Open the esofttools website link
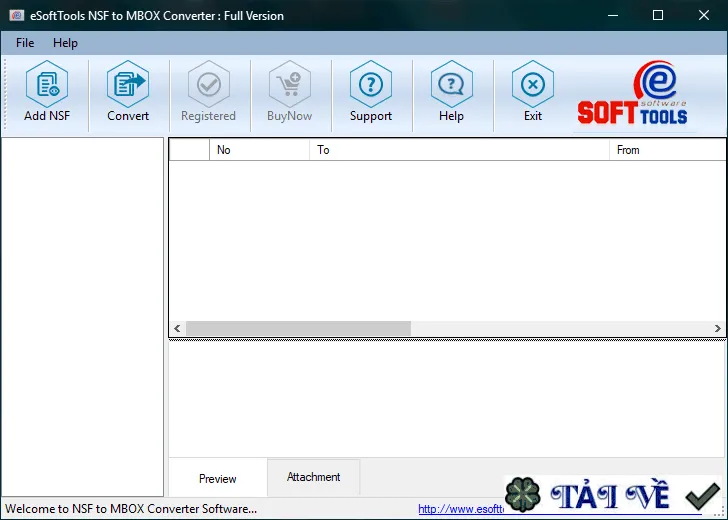Image resolution: width=728 pixels, height=520 pixels. [461, 509]
